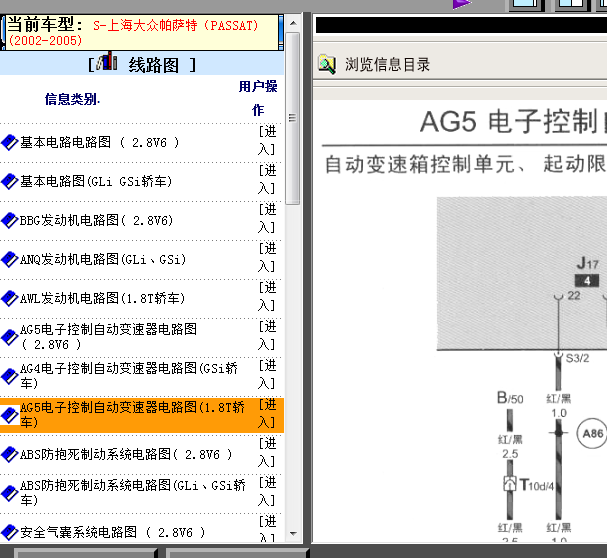This screenshot has height=558, width=607.
Task: Click [进入] on highlighted AG5 1.8T row
Action: pos(267,413)
